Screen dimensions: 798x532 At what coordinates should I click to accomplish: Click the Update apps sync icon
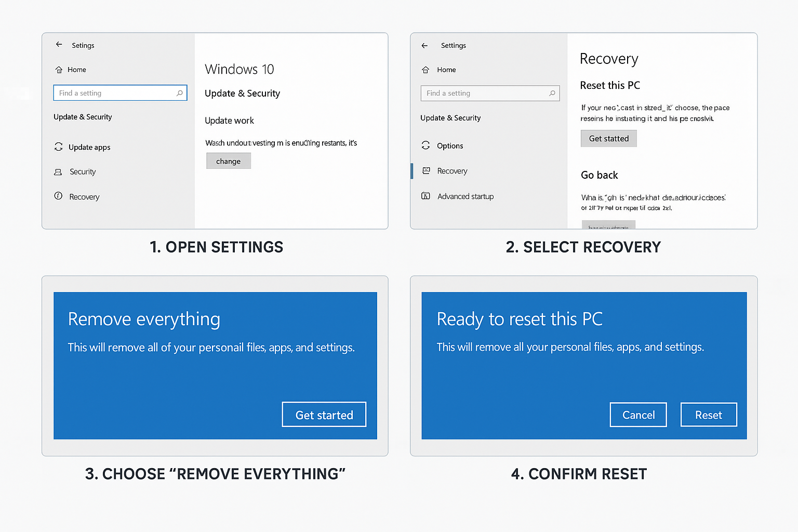point(59,147)
